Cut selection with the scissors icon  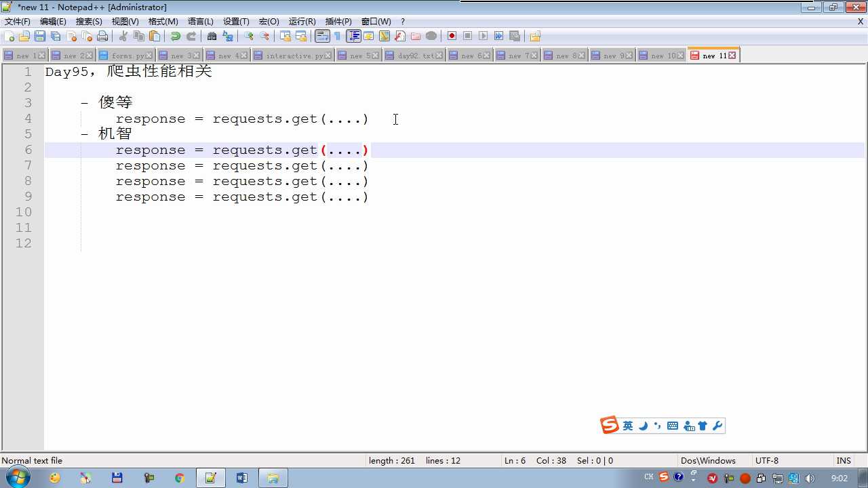[123, 36]
